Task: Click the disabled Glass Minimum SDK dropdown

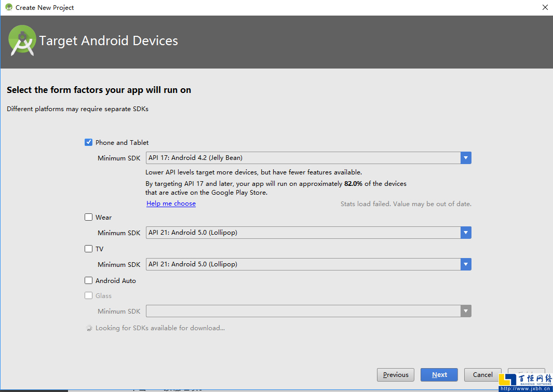Action: [x=308, y=311]
